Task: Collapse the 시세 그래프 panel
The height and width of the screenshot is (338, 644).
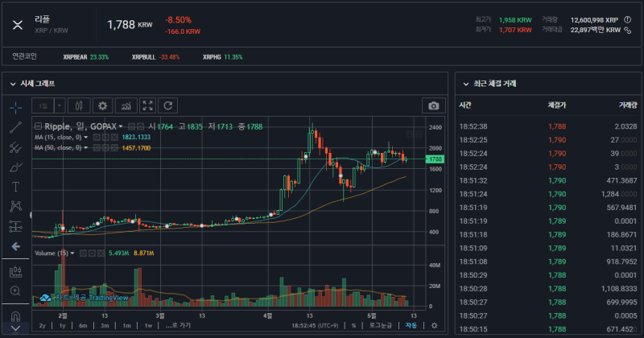Action: pyautogui.click(x=13, y=84)
